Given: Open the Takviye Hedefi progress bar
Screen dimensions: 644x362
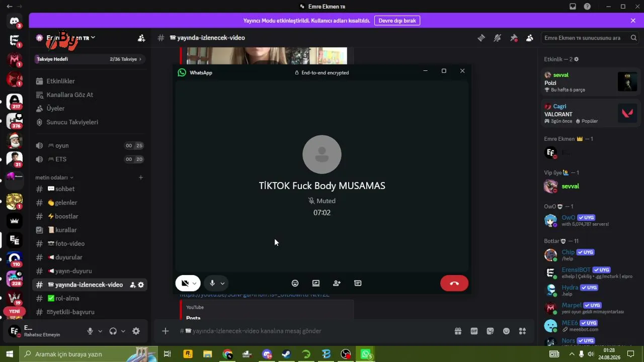Looking at the screenshot, I should (x=89, y=59).
